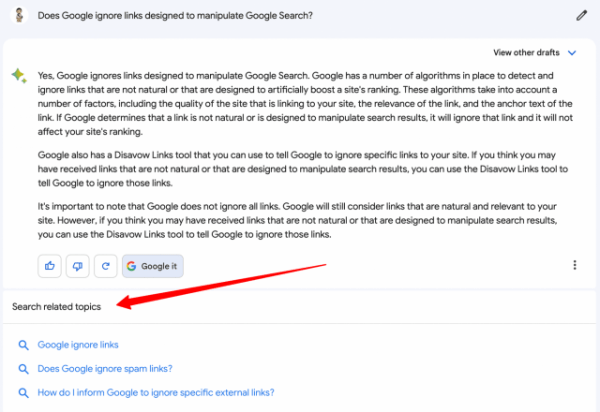Open the ignore specific external links suggestion
The height and width of the screenshot is (412, 600).
(155, 393)
